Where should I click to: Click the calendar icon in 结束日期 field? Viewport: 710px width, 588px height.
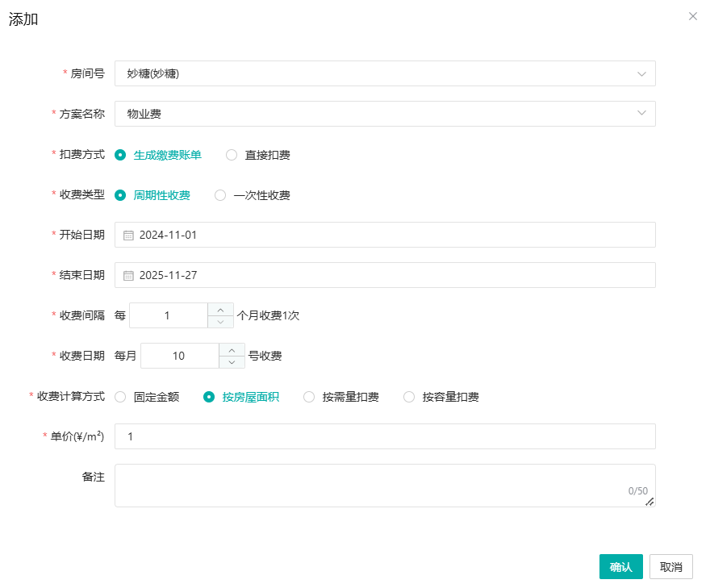coord(128,276)
